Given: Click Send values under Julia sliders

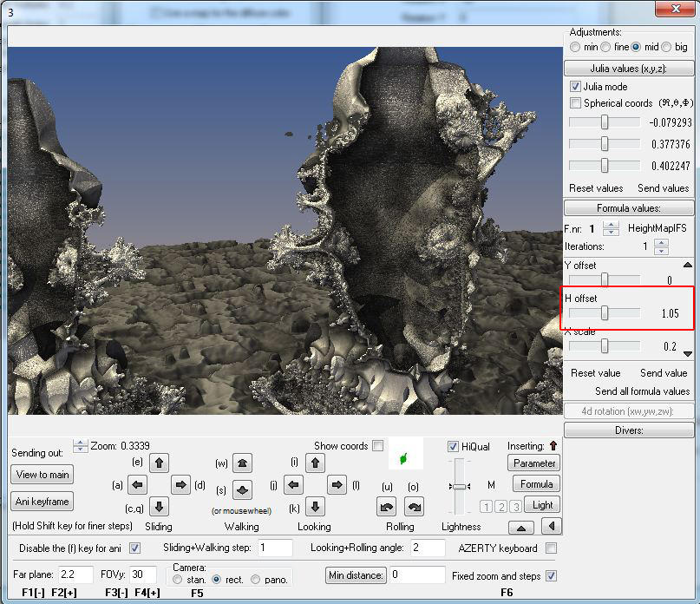Looking at the screenshot, I should pyautogui.click(x=663, y=188).
